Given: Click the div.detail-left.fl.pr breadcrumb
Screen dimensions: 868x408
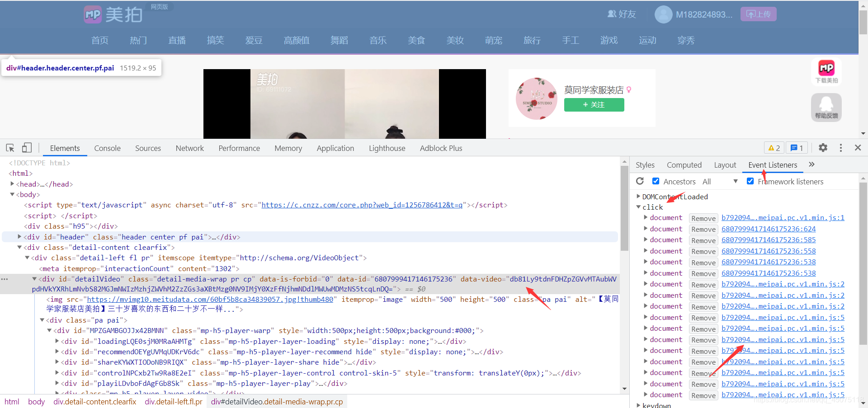Looking at the screenshot, I should point(173,402).
